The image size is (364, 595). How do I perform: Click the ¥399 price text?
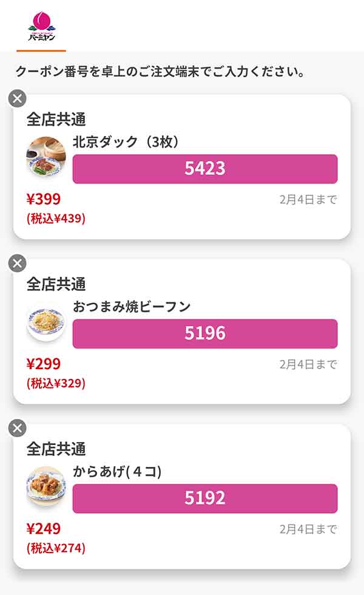pyautogui.click(x=44, y=199)
